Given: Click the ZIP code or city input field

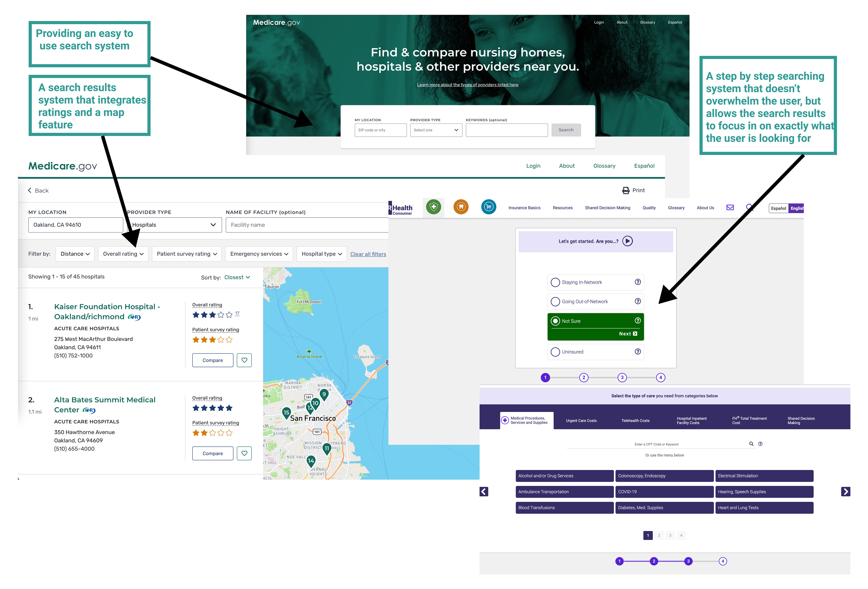Looking at the screenshot, I should pos(380,130).
